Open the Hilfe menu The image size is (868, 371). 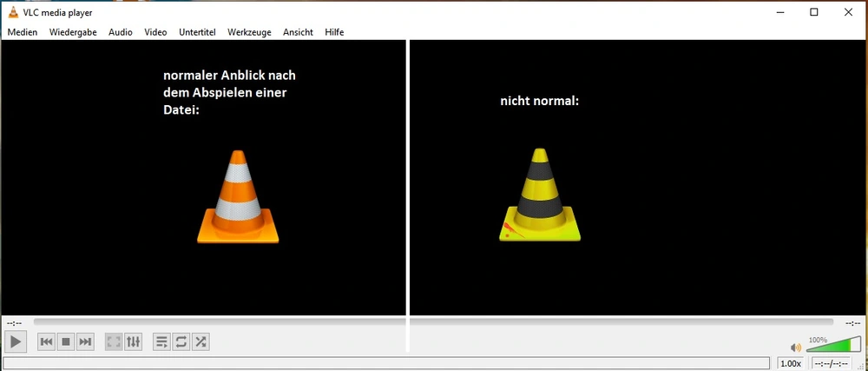click(x=334, y=32)
